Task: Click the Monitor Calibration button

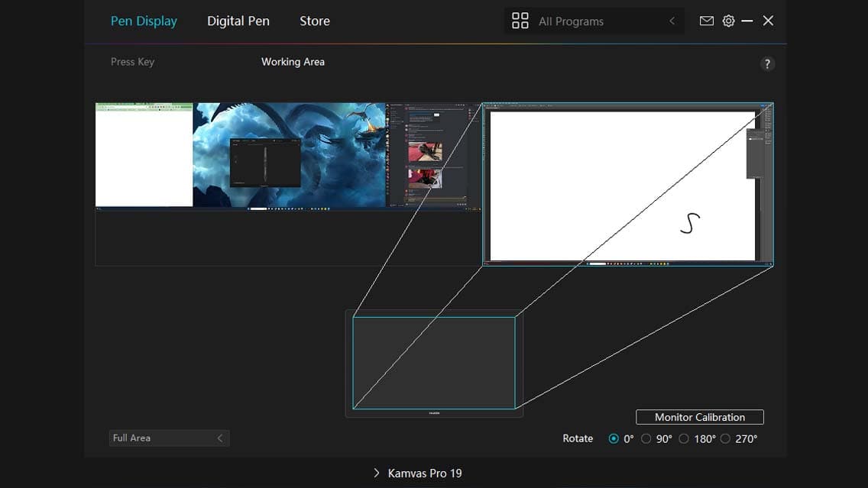Action: pyautogui.click(x=699, y=416)
